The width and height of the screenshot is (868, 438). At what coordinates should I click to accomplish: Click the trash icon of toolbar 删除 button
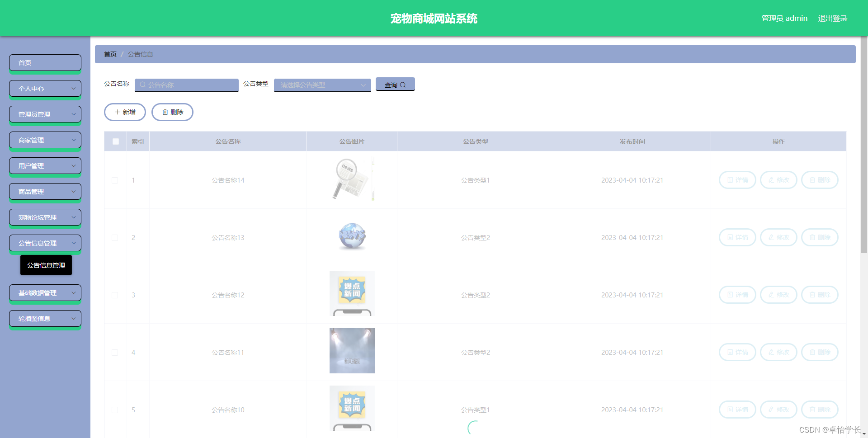point(165,112)
